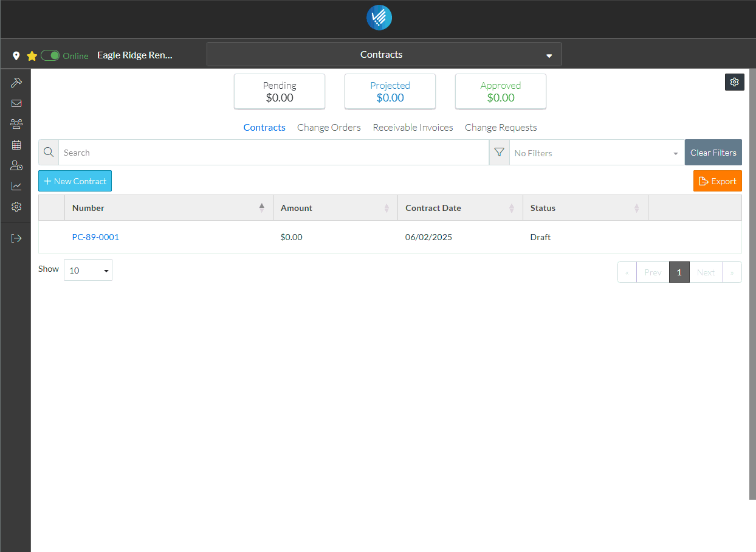756x552 pixels.
Task: Switch to the Change Orders tab
Action: pyautogui.click(x=329, y=128)
